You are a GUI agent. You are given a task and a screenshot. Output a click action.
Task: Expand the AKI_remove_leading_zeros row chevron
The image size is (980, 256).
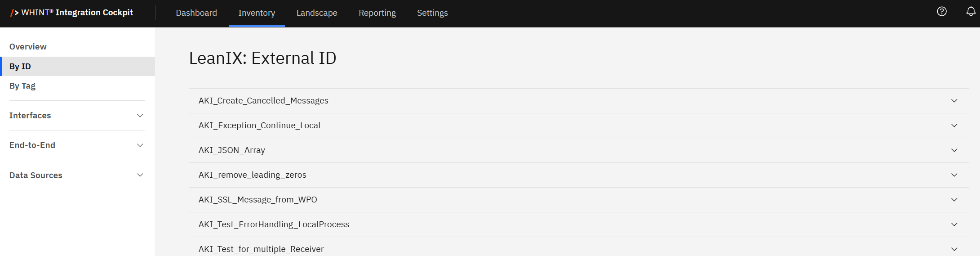(x=954, y=175)
